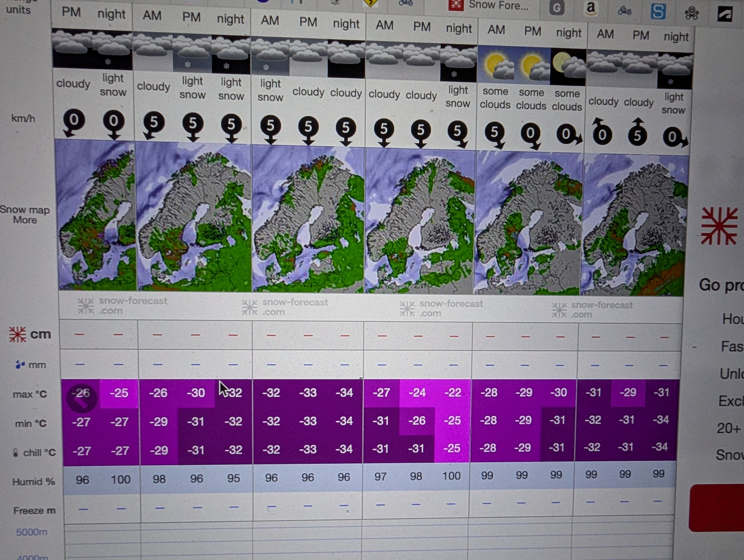Select the 5000m freeze level label

click(32, 532)
